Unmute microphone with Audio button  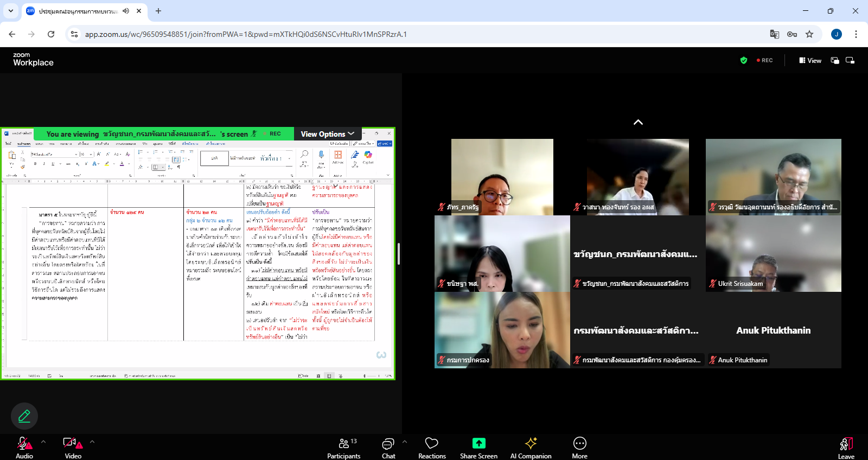pyautogui.click(x=24, y=444)
